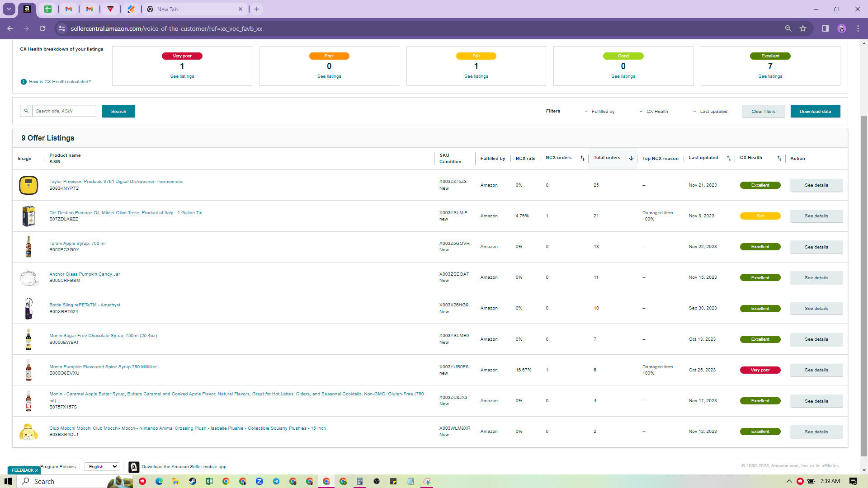See listings under Fair

tap(476, 76)
